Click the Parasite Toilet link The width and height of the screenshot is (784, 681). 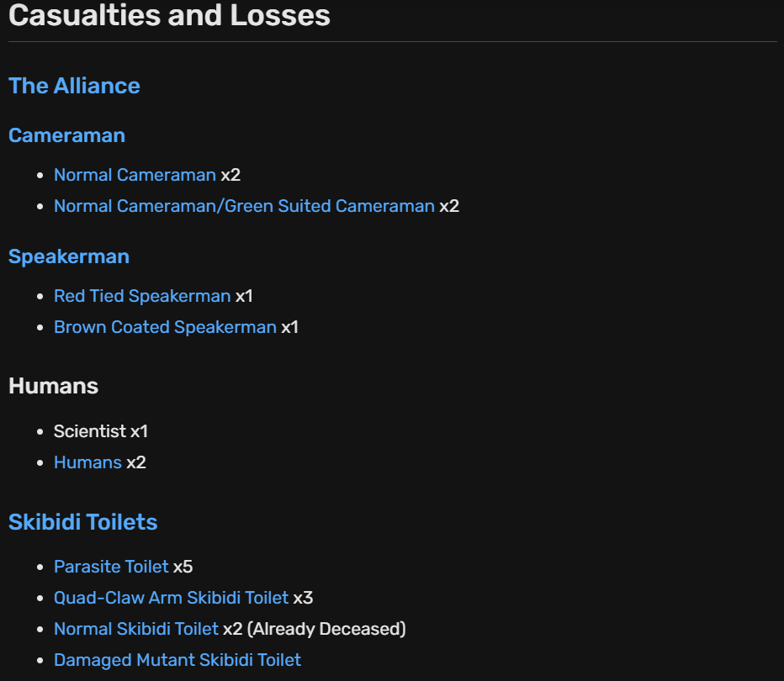[111, 567]
